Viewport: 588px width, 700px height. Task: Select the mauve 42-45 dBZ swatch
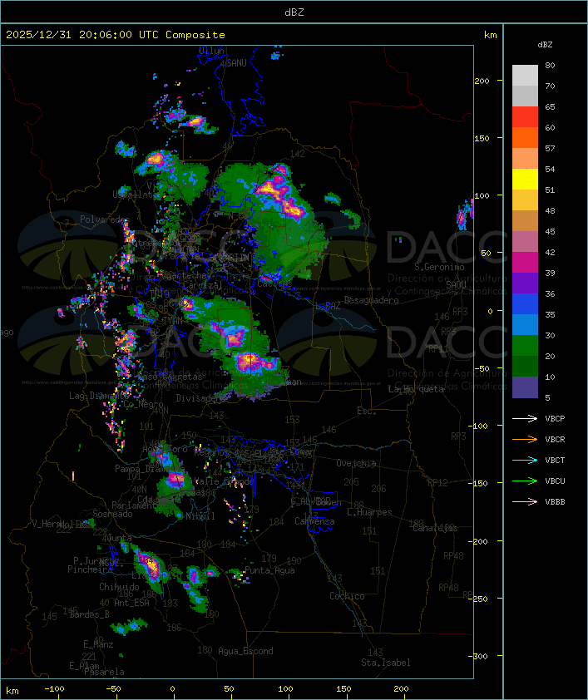coord(525,242)
